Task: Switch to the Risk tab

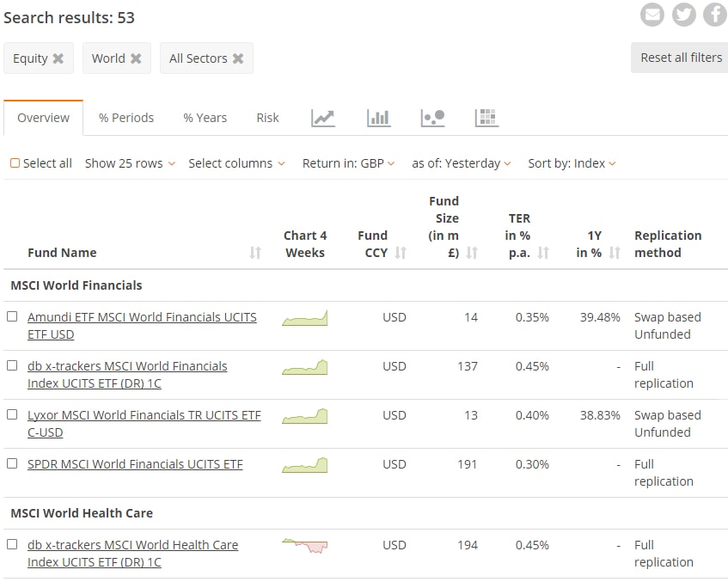Action: pyautogui.click(x=267, y=118)
